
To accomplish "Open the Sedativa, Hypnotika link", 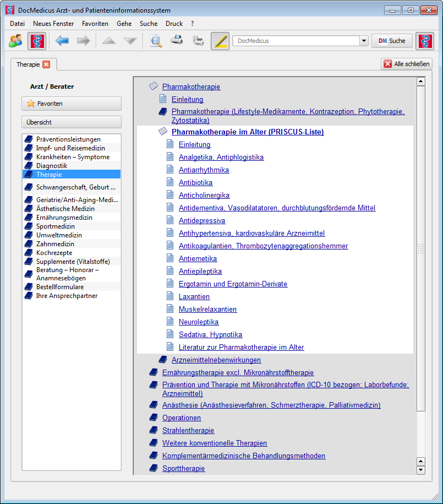I will pyautogui.click(x=210, y=334).
